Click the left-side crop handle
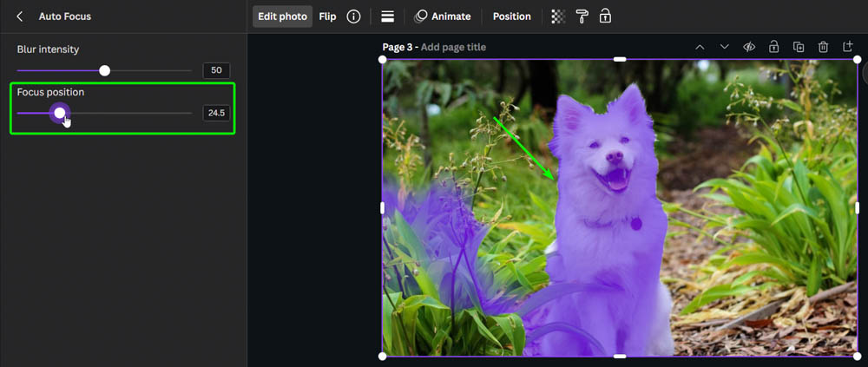Screen dimensions: 868x367 click(382, 207)
